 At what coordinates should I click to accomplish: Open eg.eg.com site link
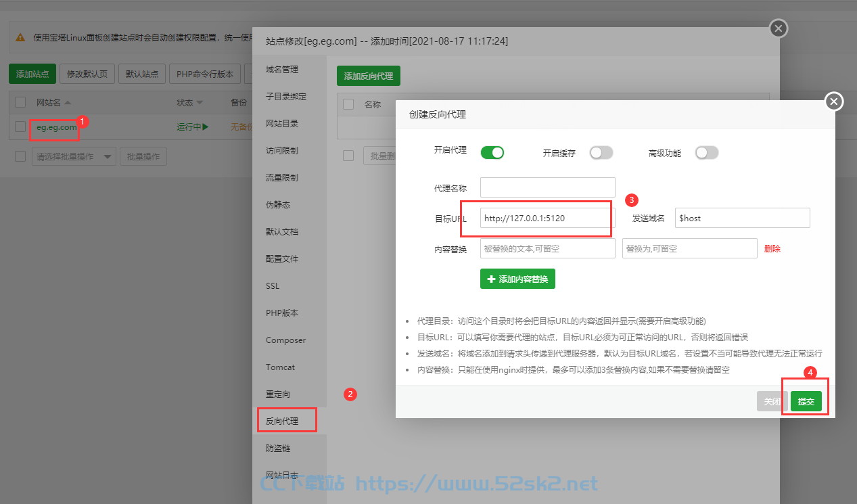click(57, 127)
